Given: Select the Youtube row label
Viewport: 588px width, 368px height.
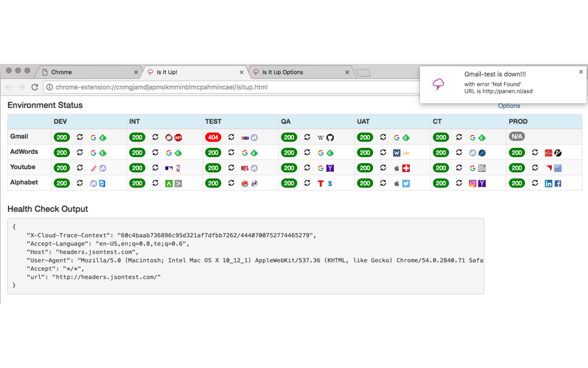Looking at the screenshot, I should [x=23, y=167].
